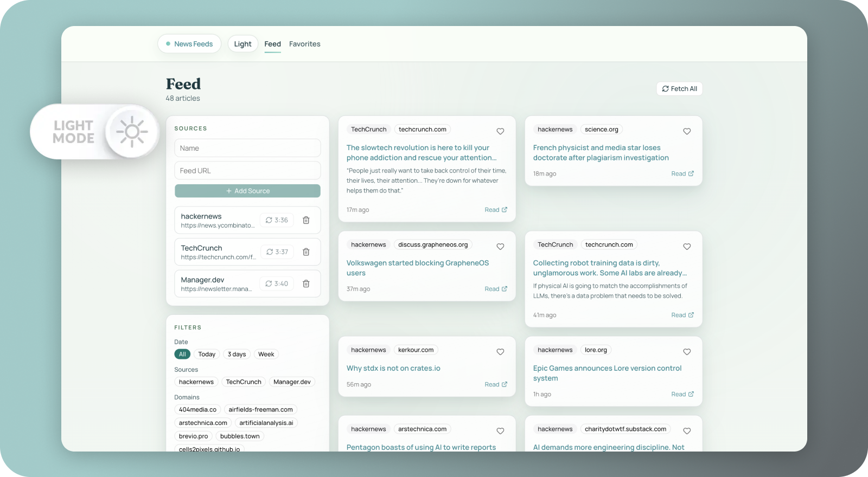The image size is (868, 477).
Task: Open Why stdx is not on crates.io title
Action: 393,368
